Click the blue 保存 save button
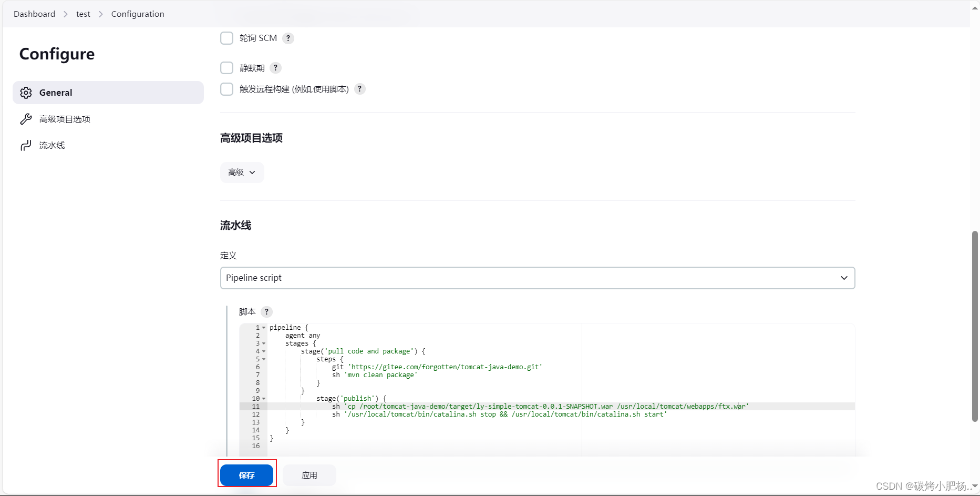Image resolution: width=980 pixels, height=496 pixels. [246, 475]
